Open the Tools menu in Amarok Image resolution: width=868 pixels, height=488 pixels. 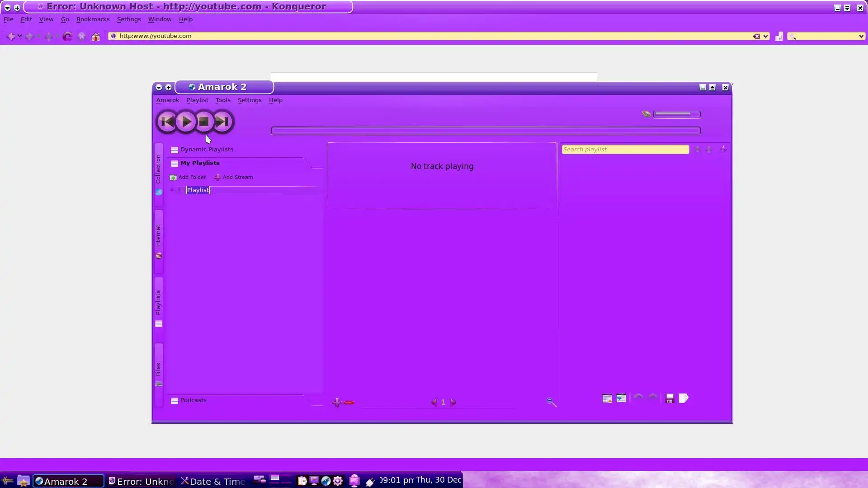pyautogui.click(x=222, y=100)
